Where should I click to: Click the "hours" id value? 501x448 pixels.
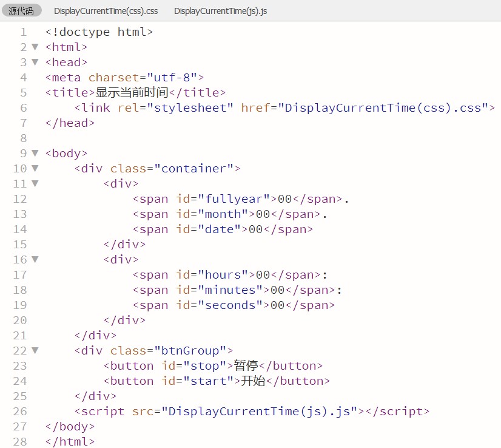[223, 274]
